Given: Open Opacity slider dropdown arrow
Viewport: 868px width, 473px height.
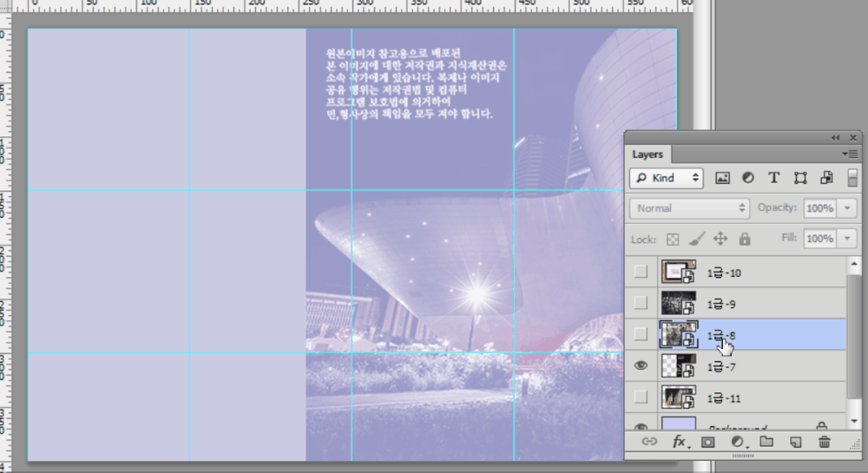Looking at the screenshot, I should point(847,208).
